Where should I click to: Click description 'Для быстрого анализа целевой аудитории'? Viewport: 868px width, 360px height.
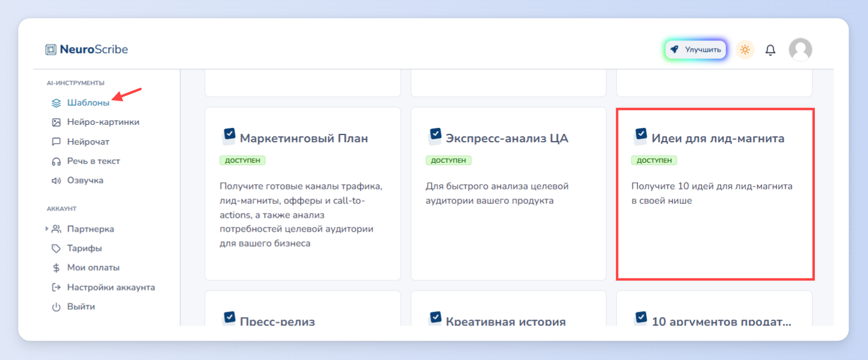(x=497, y=194)
